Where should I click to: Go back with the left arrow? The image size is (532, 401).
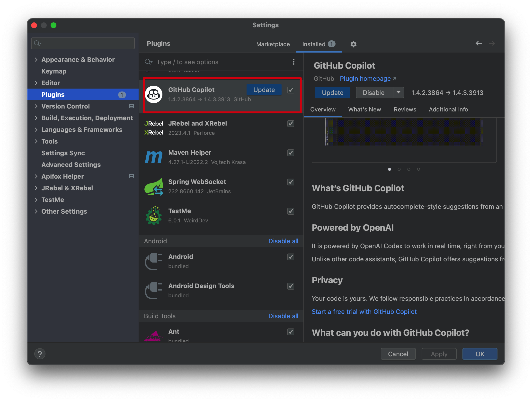(x=479, y=43)
